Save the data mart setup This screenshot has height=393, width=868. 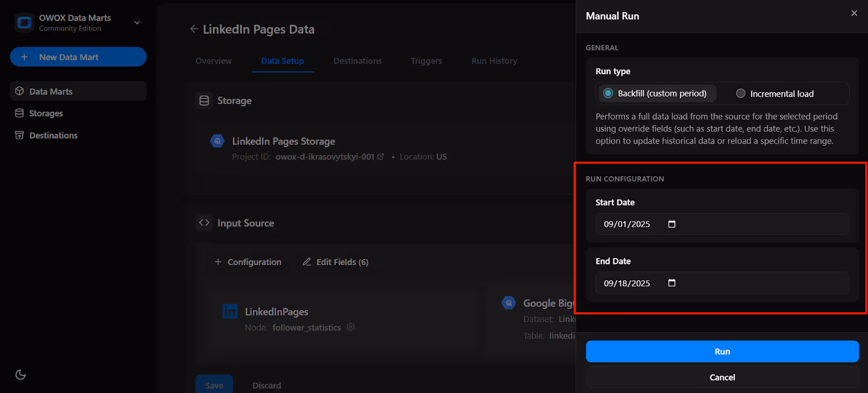tap(214, 385)
